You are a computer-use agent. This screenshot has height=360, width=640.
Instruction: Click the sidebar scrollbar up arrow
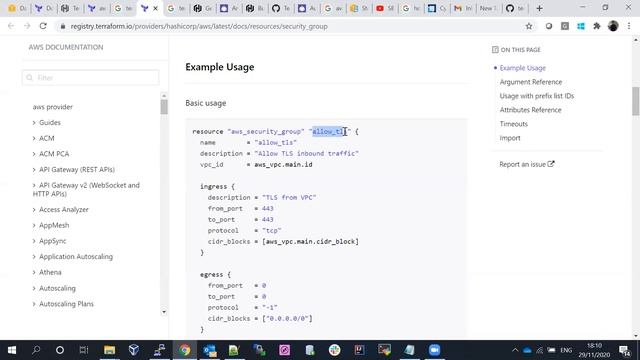point(164,96)
